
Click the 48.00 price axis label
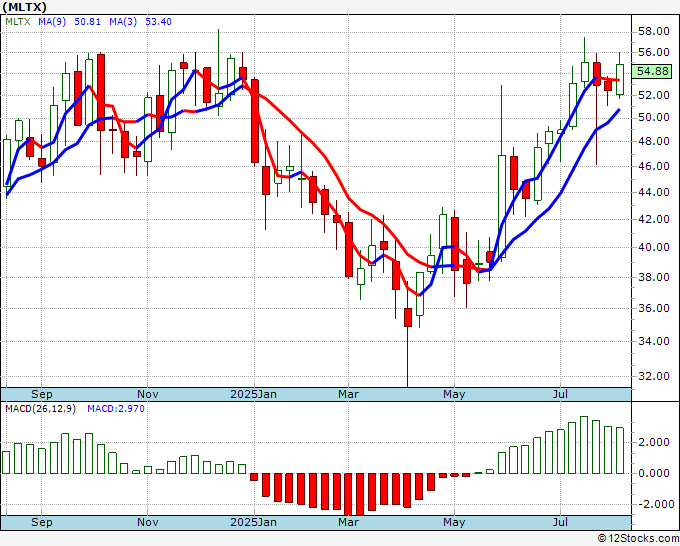tap(654, 141)
